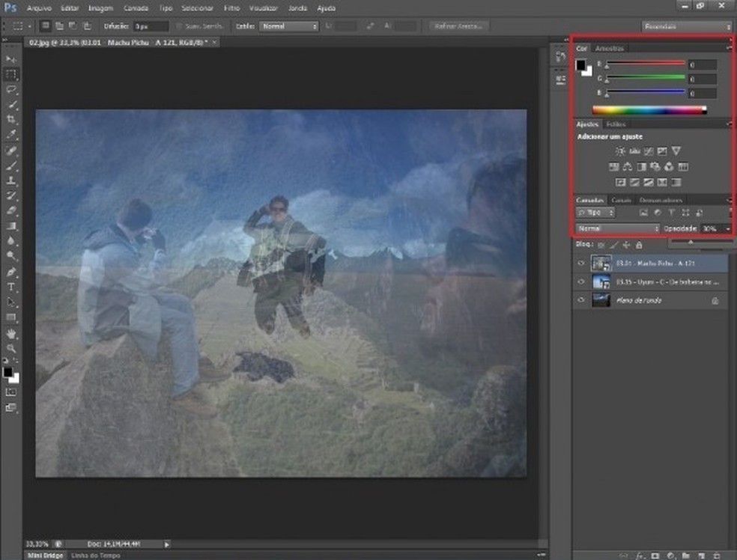Toggle lock position icon
737x560 pixels.
click(x=626, y=245)
